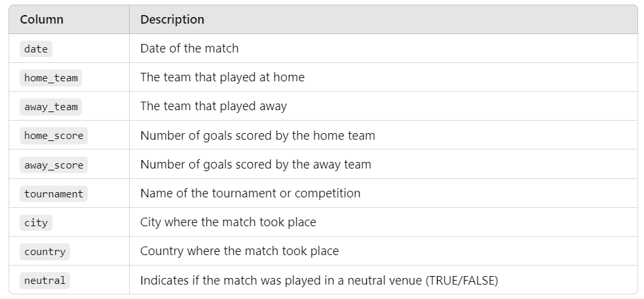The height and width of the screenshot is (299, 644).
Task: Select the away_team code label
Action: [51, 107]
